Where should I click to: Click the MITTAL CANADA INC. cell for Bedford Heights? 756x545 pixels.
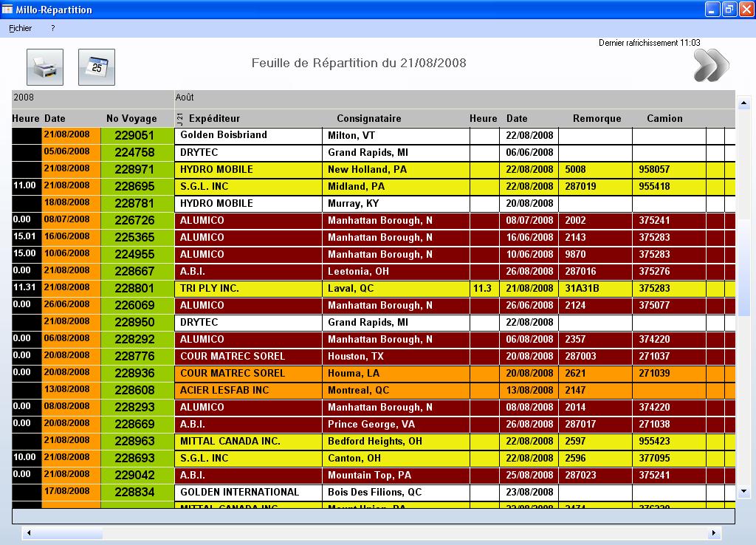point(248,442)
